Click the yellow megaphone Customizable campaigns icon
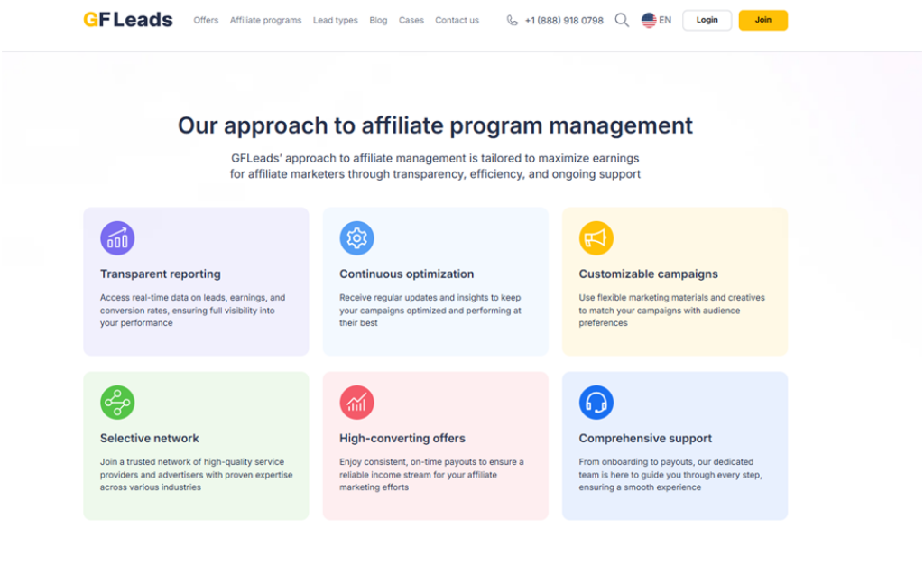The image size is (924, 566). (x=596, y=238)
